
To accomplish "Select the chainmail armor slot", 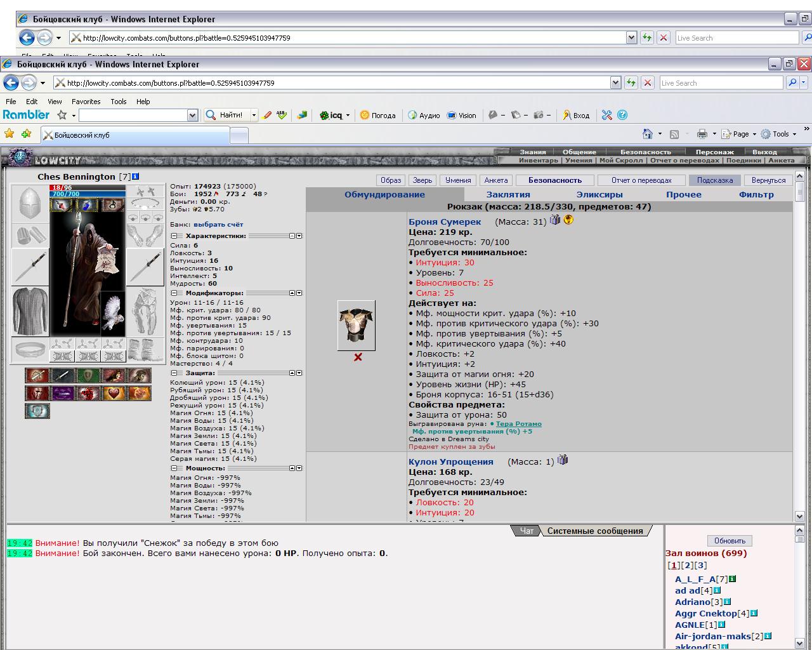I will pyautogui.click(x=30, y=311).
